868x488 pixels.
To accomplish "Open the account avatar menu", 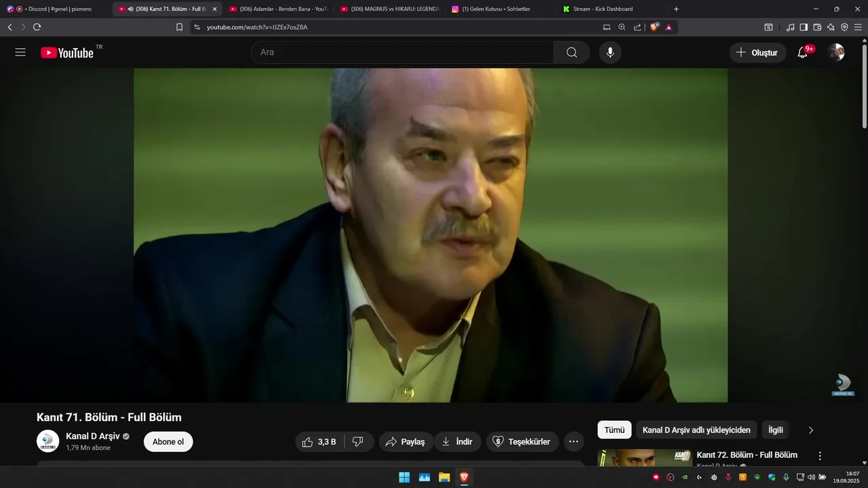I will 836,52.
